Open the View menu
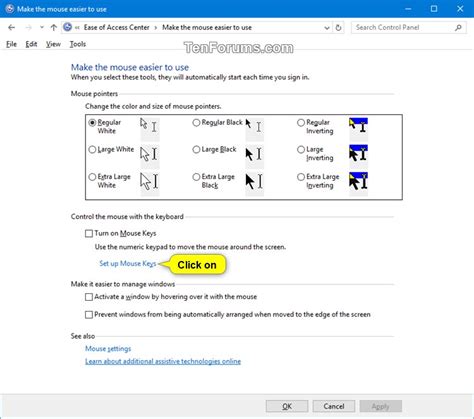Screen dimensions: 474x419 click(53, 44)
